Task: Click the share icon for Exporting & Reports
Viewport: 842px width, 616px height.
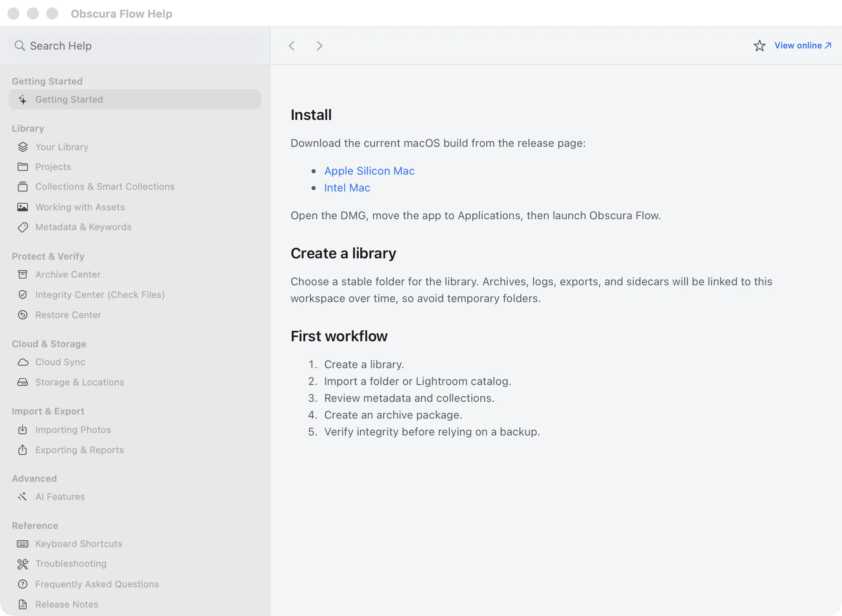Action: click(23, 450)
